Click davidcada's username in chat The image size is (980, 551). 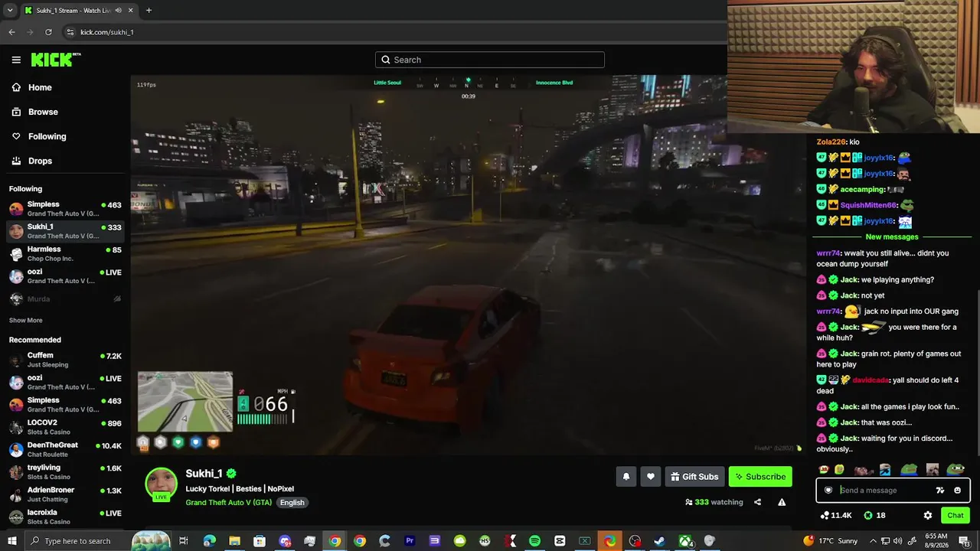point(871,380)
